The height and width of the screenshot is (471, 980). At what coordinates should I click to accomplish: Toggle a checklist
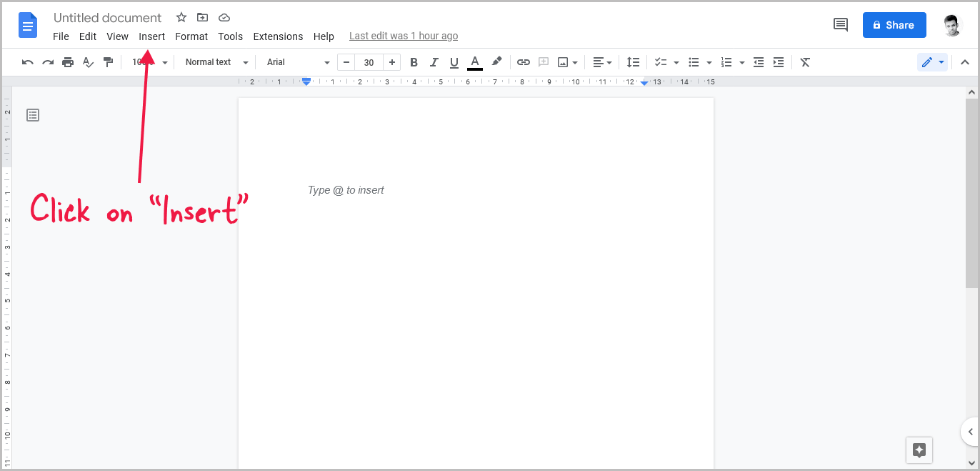(x=661, y=62)
